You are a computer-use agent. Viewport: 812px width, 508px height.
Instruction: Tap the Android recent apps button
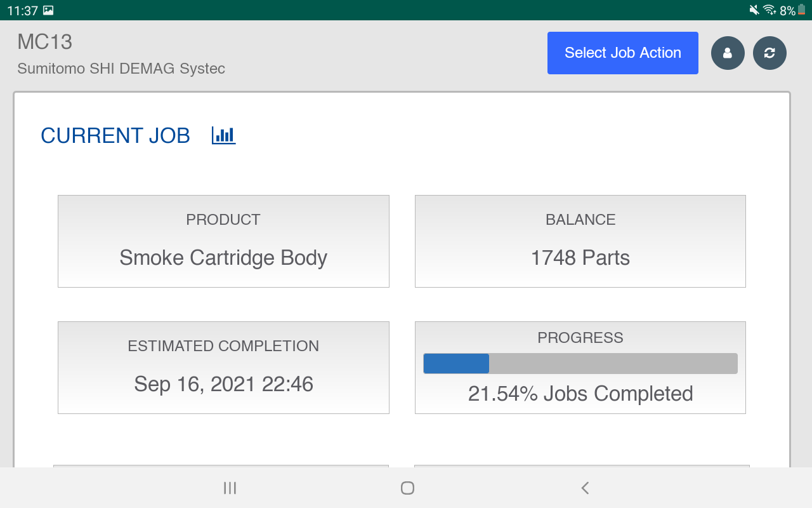(x=230, y=488)
